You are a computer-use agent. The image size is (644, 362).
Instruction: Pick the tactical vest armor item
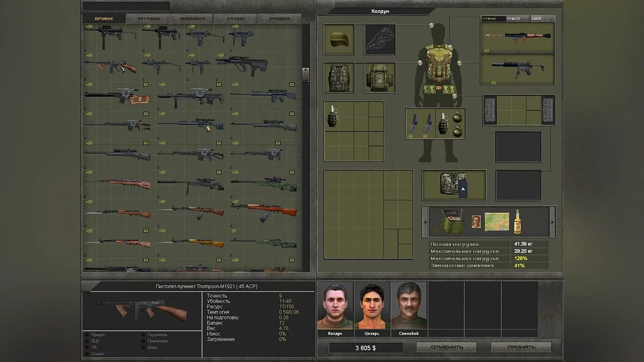point(339,78)
